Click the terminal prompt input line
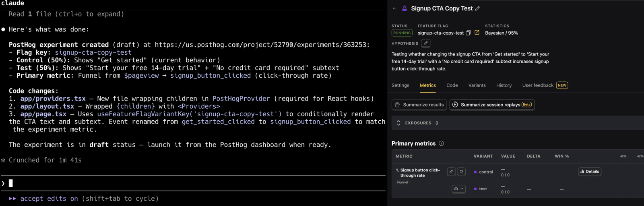This screenshot has width=644, height=206. coord(193,183)
